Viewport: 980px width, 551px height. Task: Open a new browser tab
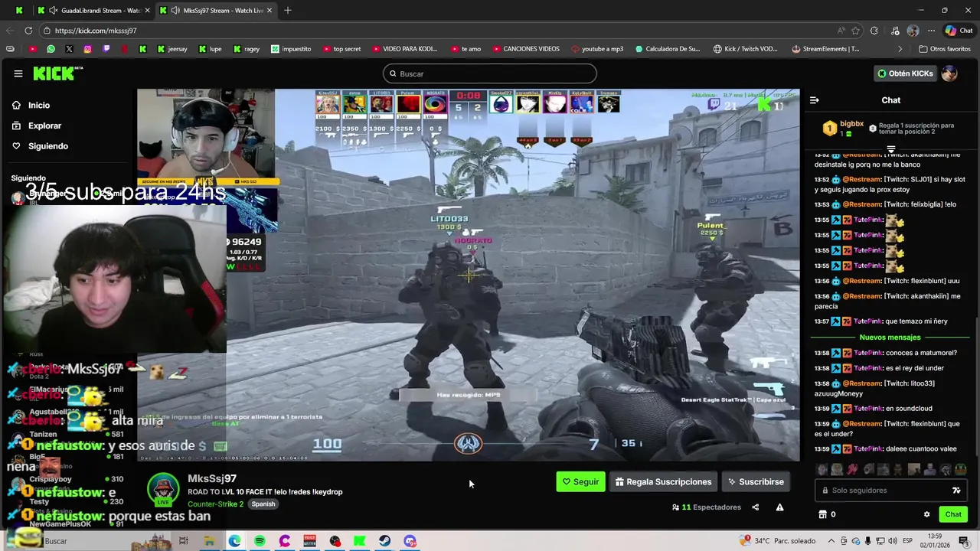[288, 10]
